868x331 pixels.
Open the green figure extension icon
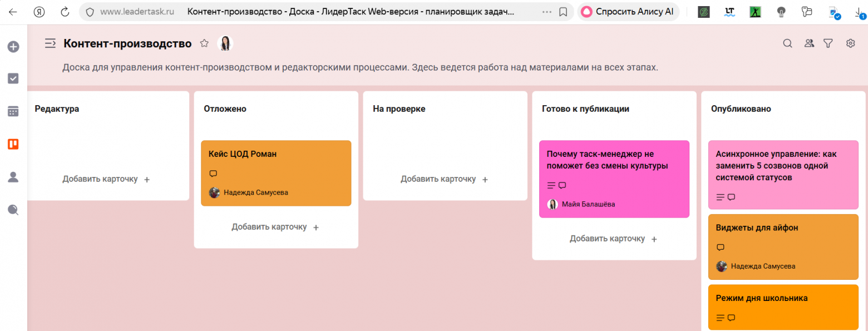click(x=755, y=12)
